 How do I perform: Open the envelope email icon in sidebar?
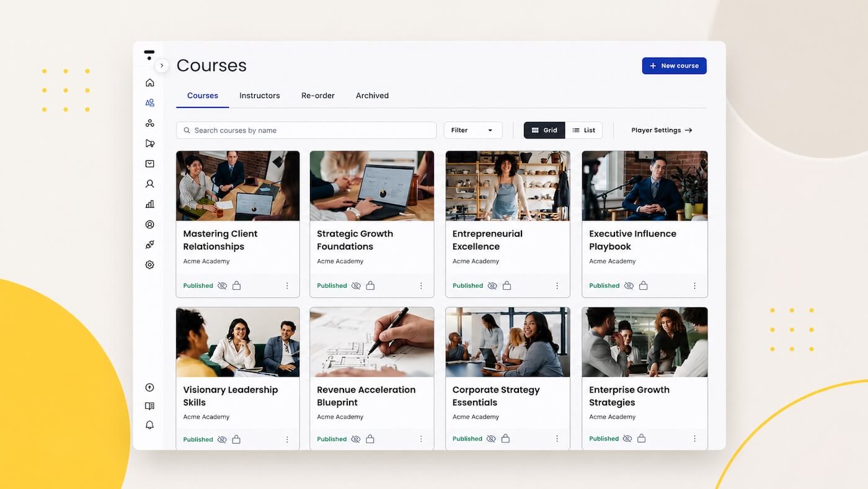click(149, 164)
